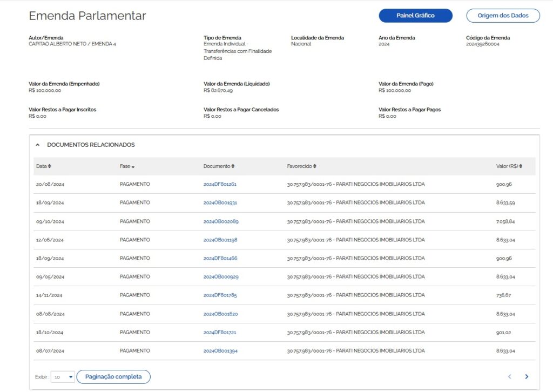Open document 2024OB001198
The image size is (553, 392).
[220, 240]
